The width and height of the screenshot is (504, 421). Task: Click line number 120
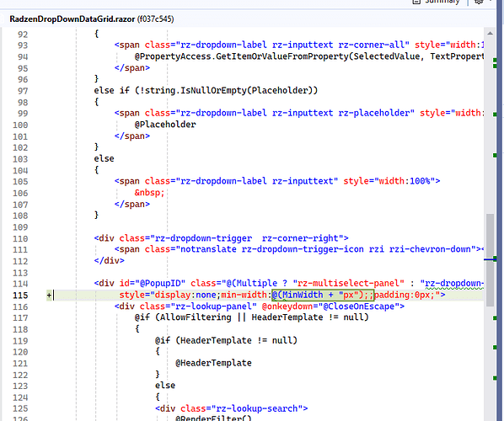[x=20, y=352]
